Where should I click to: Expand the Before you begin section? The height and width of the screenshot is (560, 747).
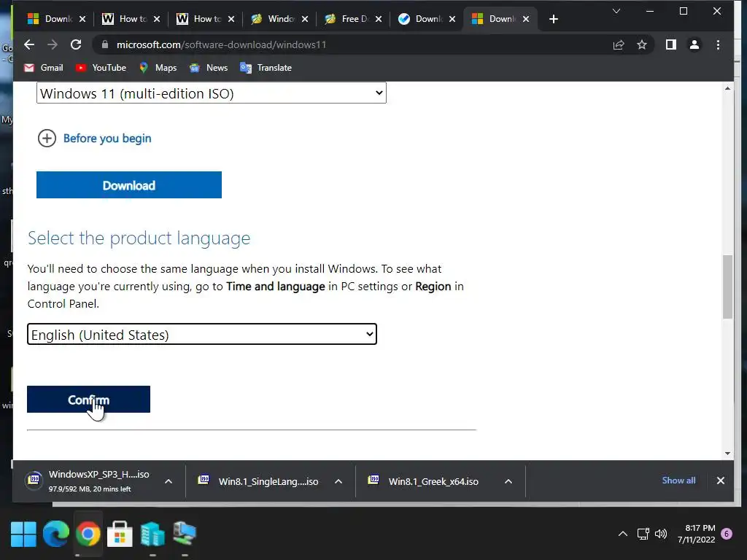pos(47,139)
